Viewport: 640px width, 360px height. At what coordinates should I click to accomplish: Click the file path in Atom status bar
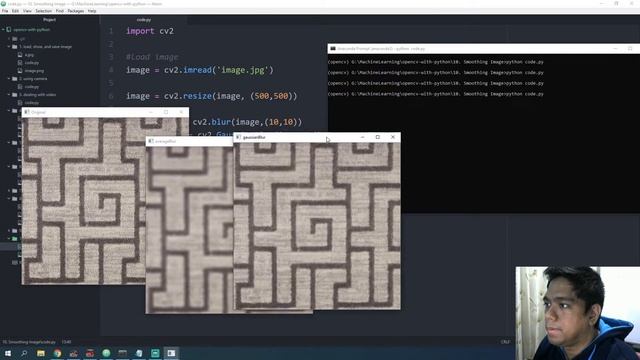[29, 342]
